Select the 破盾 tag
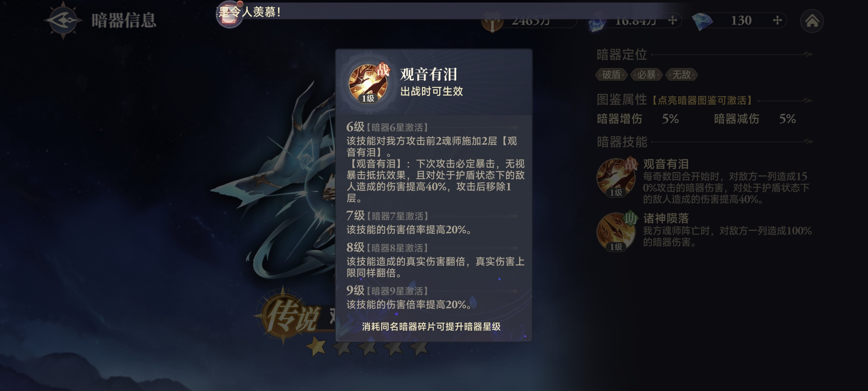Image resolution: width=868 pixels, height=391 pixels. tap(611, 75)
